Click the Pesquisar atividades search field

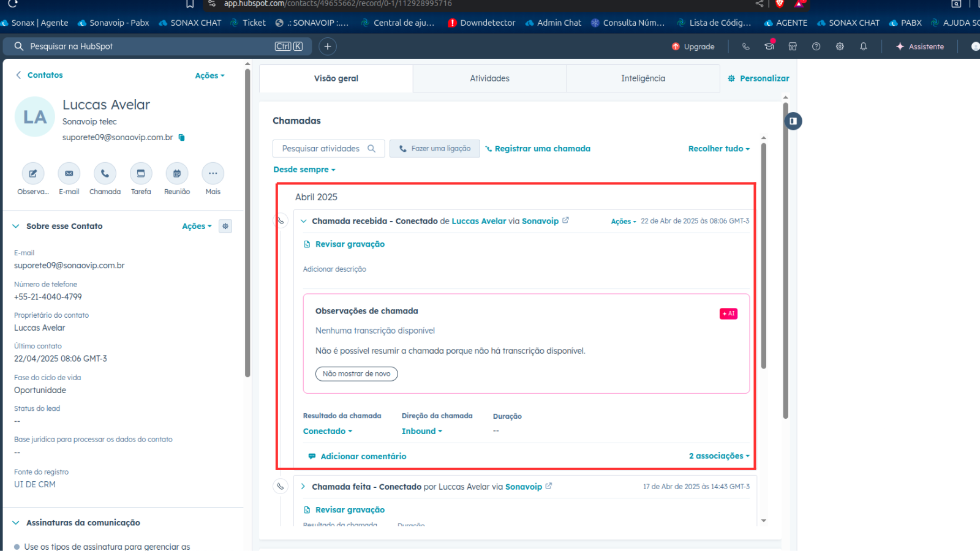[322, 149]
